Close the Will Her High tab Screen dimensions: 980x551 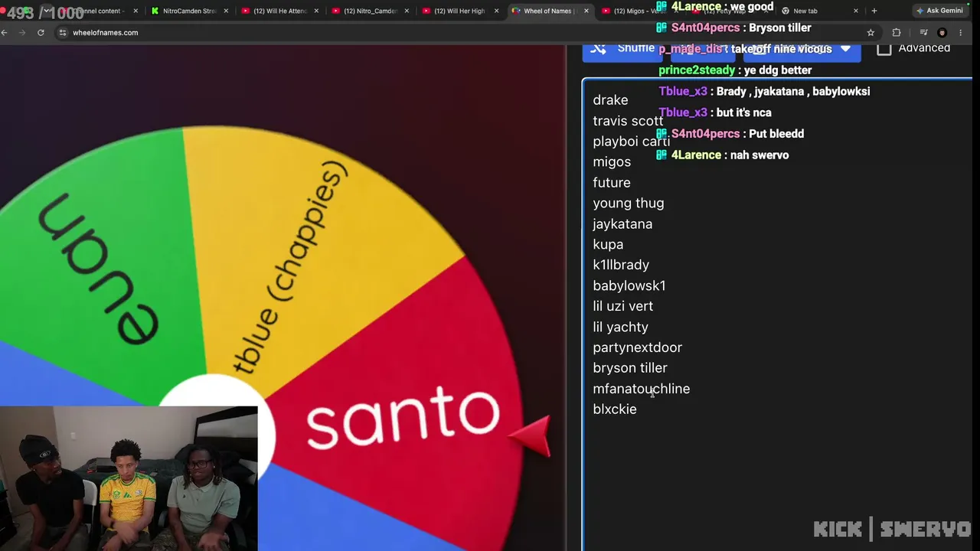pos(497,11)
